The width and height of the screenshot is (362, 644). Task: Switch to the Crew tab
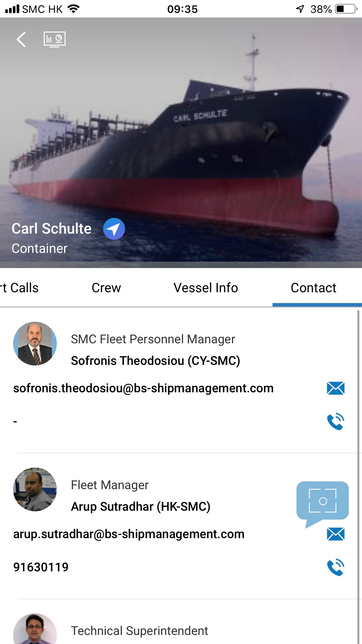[x=106, y=288]
